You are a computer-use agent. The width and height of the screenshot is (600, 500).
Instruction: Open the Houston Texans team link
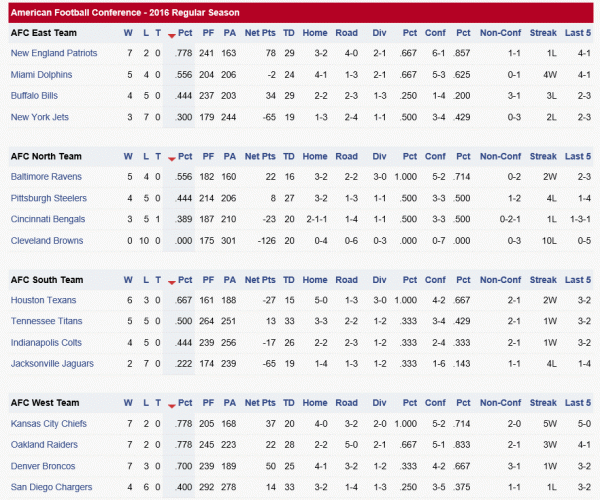pos(43,300)
